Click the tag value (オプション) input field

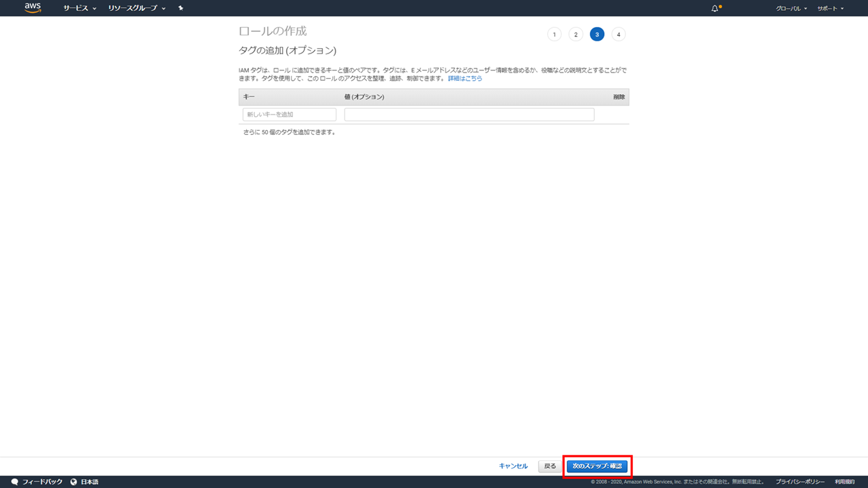469,115
